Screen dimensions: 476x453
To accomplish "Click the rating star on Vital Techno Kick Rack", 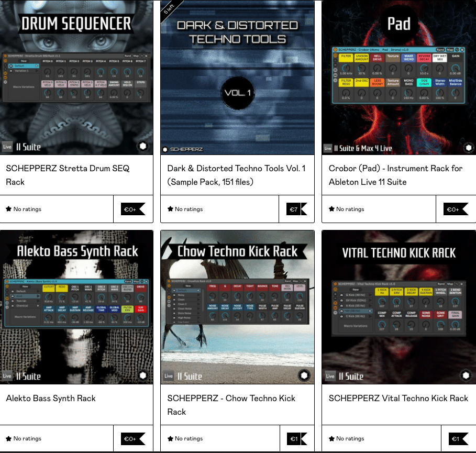I will click(x=331, y=438).
